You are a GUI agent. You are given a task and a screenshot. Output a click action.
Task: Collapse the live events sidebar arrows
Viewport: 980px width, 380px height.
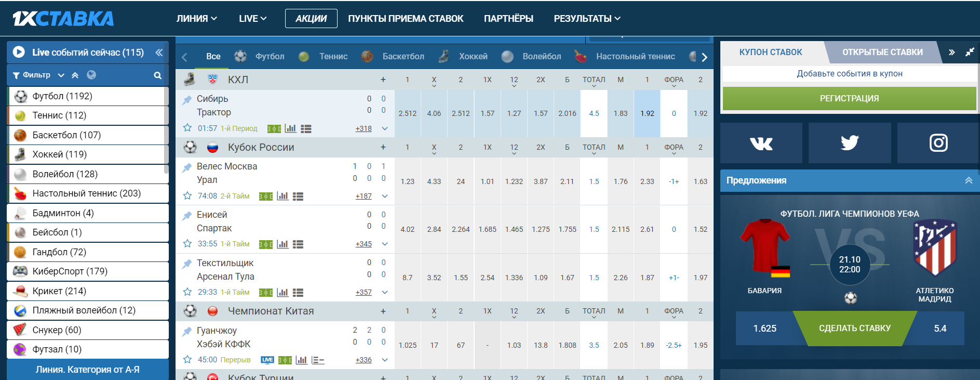(159, 53)
